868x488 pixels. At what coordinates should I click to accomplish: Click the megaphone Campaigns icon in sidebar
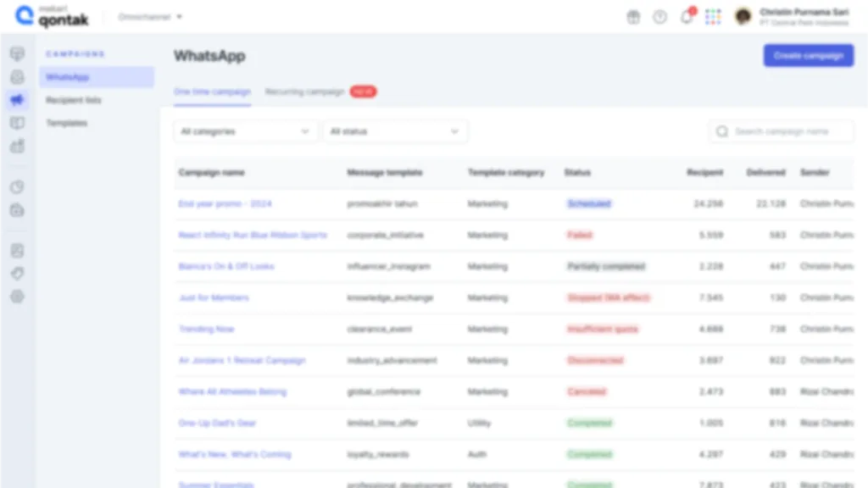17,100
